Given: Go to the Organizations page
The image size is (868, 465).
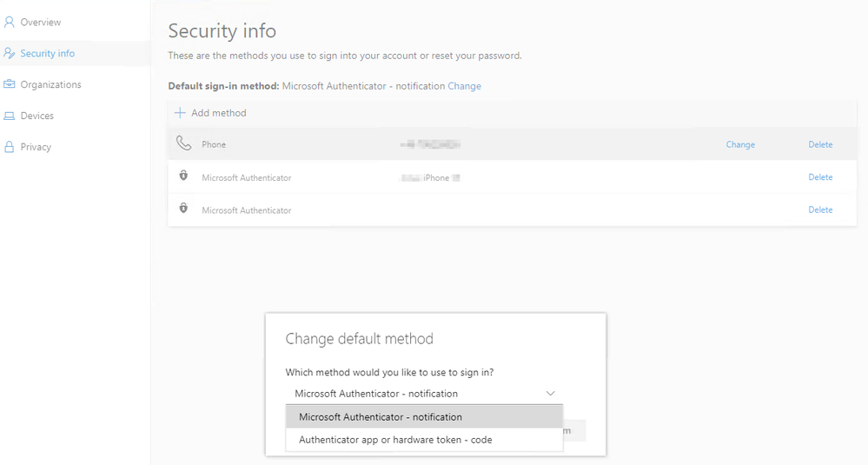Looking at the screenshot, I should 50,84.
